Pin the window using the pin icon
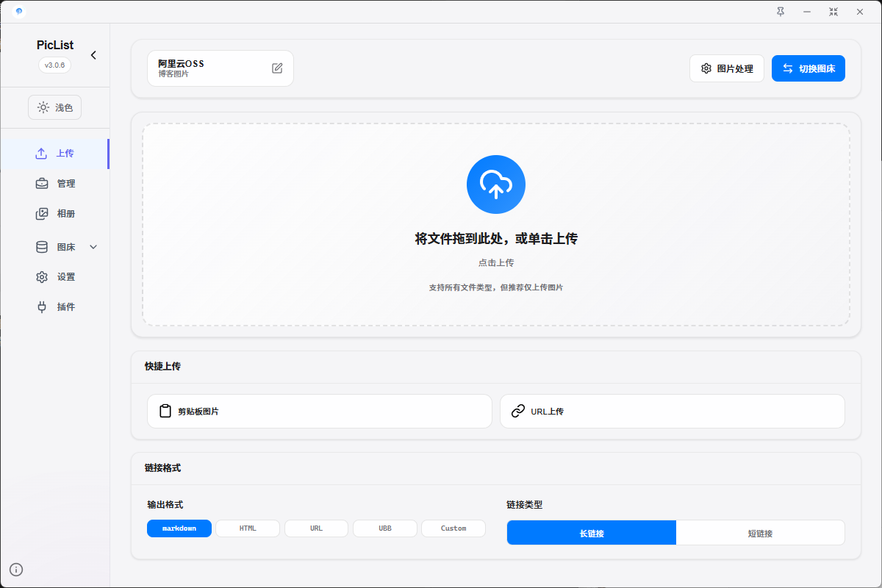 (781, 12)
